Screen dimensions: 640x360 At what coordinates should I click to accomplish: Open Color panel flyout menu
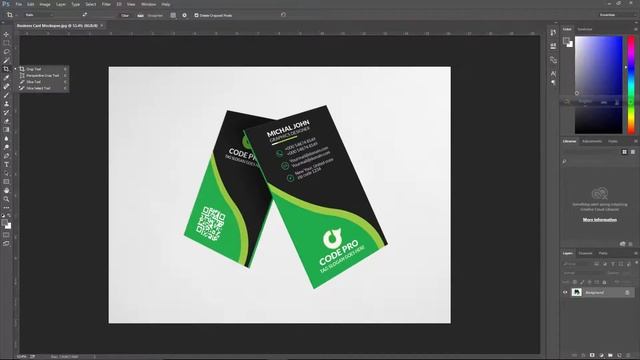[636, 29]
